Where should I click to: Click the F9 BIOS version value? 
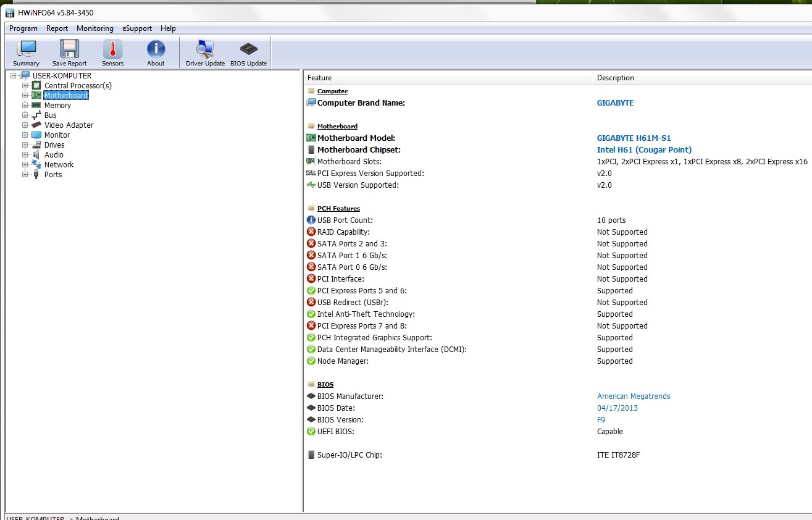coord(601,420)
